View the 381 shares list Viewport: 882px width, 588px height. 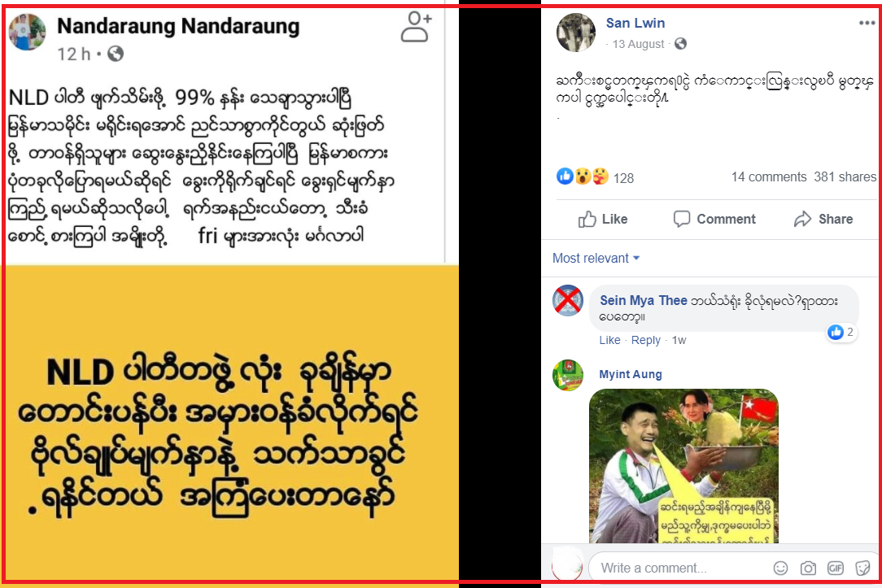pos(845,177)
